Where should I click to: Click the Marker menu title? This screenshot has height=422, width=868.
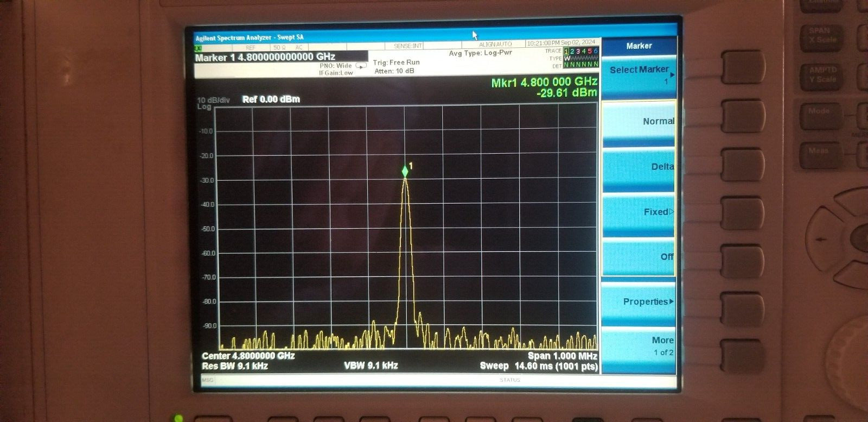pyautogui.click(x=639, y=46)
